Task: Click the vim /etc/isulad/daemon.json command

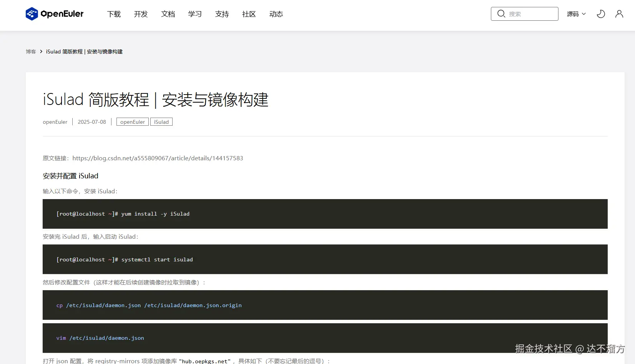Action: 100,338
